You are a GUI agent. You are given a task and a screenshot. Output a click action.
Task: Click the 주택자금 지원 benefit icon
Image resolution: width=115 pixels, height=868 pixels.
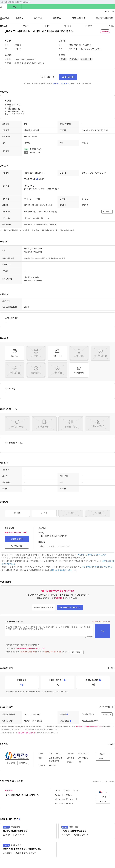[14, 370]
